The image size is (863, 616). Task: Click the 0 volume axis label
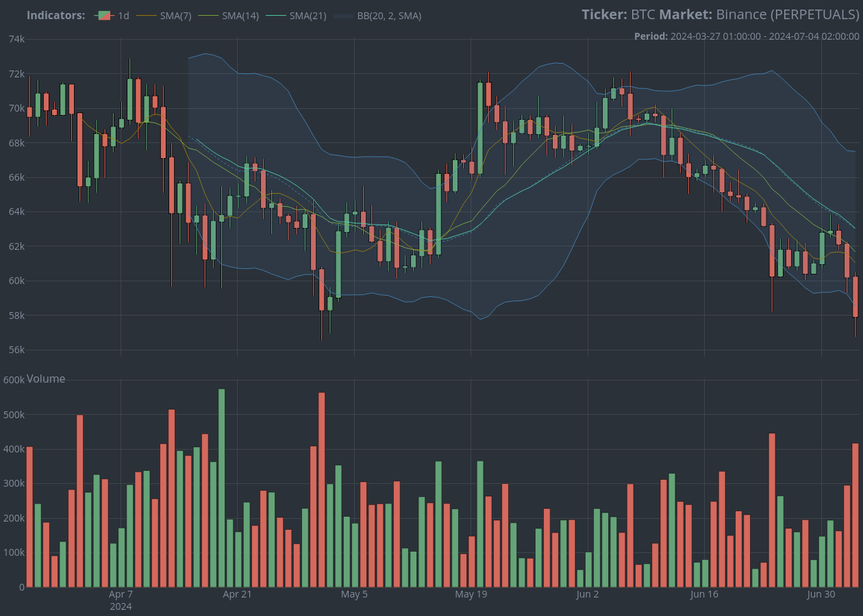22,587
